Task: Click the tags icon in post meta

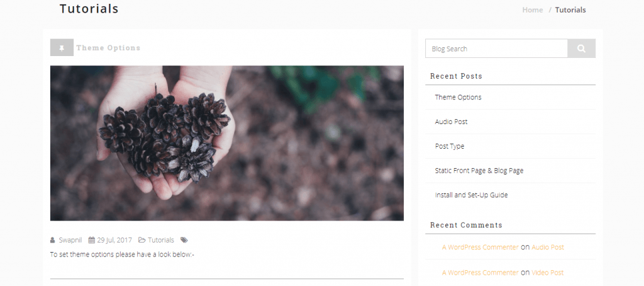Action: tap(184, 240)
